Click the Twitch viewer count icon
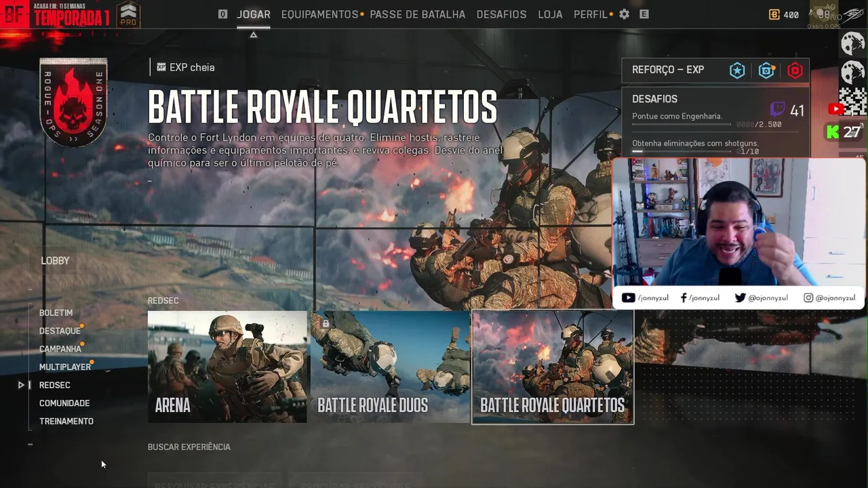 click(x=778, y=110)
